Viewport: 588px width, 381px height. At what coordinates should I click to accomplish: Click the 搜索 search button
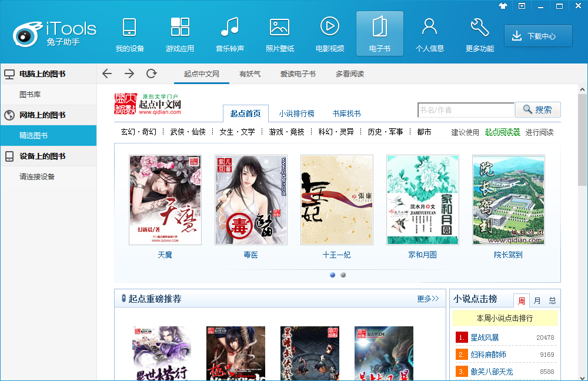point(538,109)
